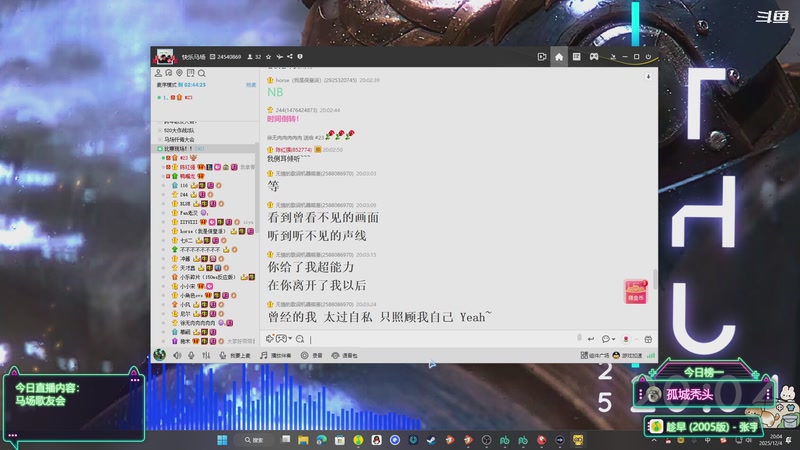Click the download arrow icon in title bar
Screen dimensions: 800x450
point(613,57)
